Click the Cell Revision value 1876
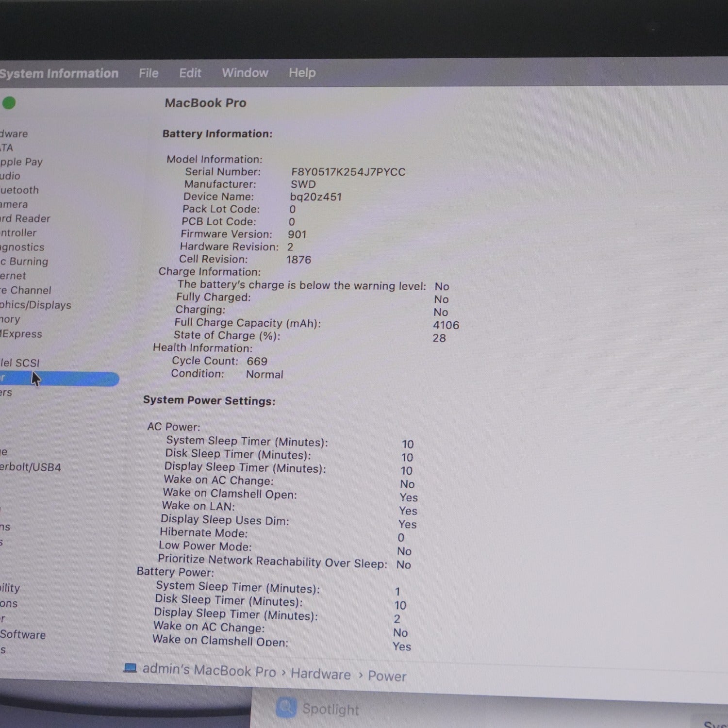Screen dimensions: 728x728 coord(298,260)
